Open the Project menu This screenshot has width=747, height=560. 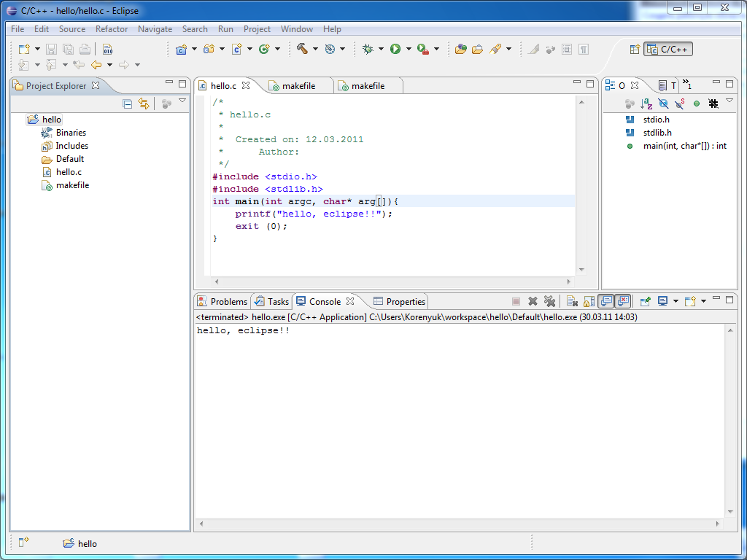[x=257, y=29]
